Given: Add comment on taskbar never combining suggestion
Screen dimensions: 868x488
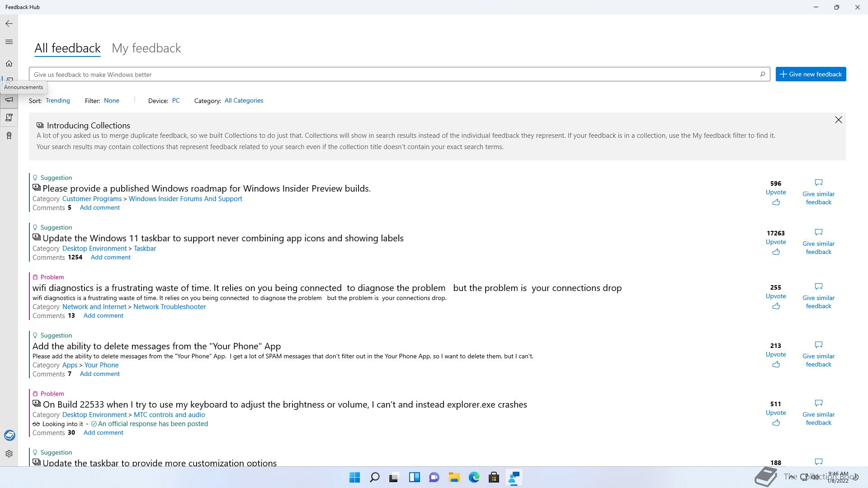Looking at the screenshot, I should pos(111,258).
